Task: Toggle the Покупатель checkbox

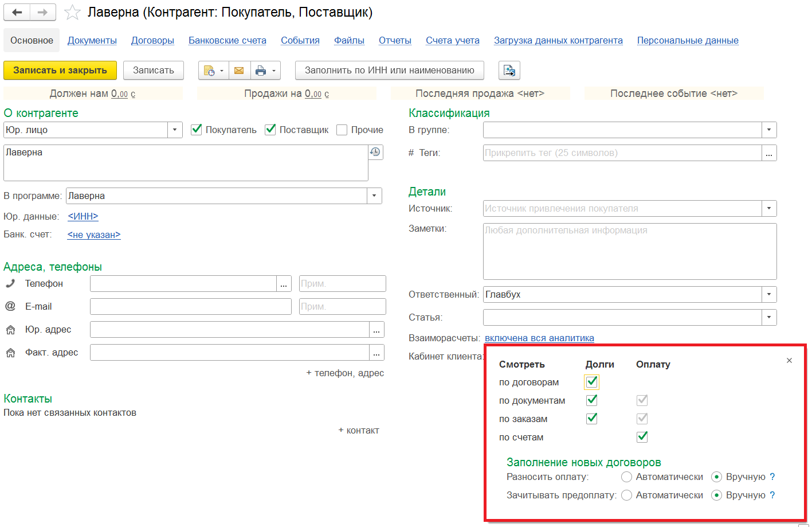Action: tap(197, 130)
